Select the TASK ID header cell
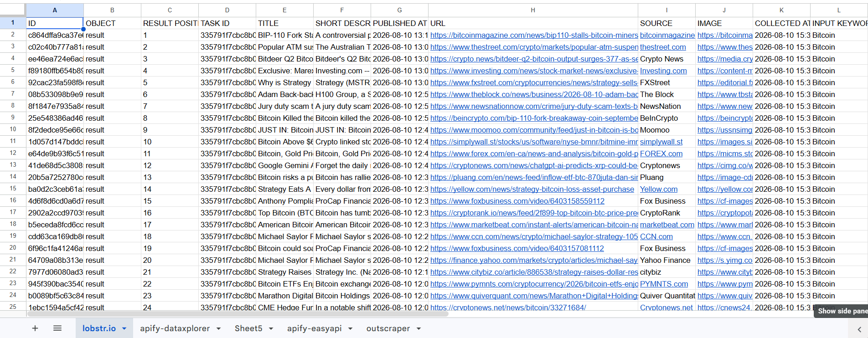 point(227,23)
